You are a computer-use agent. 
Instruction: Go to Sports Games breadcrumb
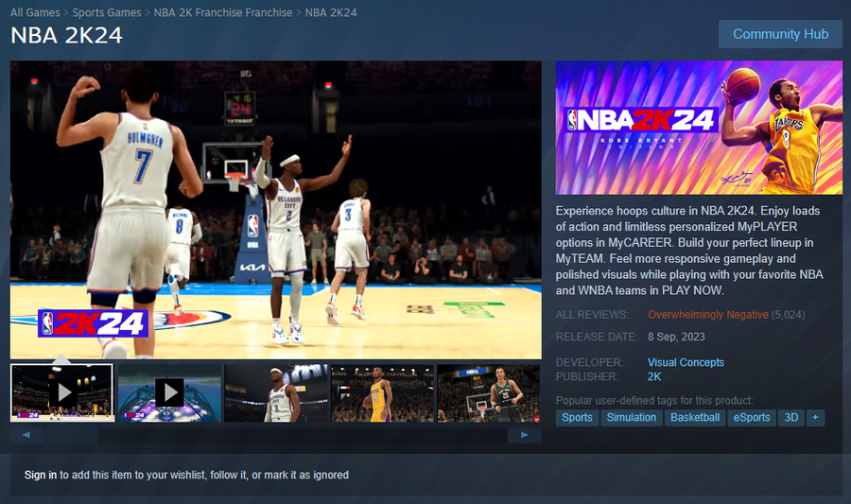107,12
